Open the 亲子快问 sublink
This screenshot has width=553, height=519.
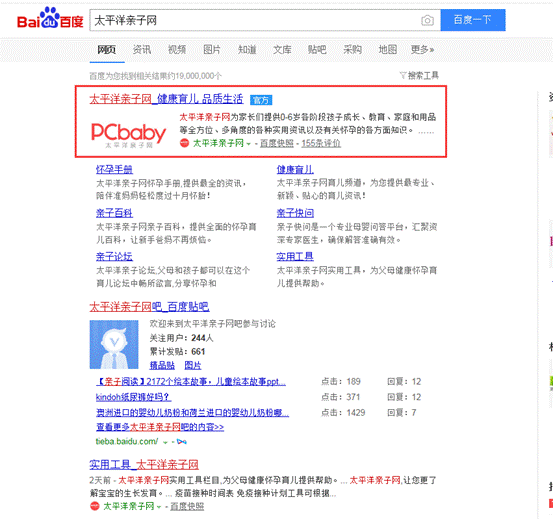[295, 213]
